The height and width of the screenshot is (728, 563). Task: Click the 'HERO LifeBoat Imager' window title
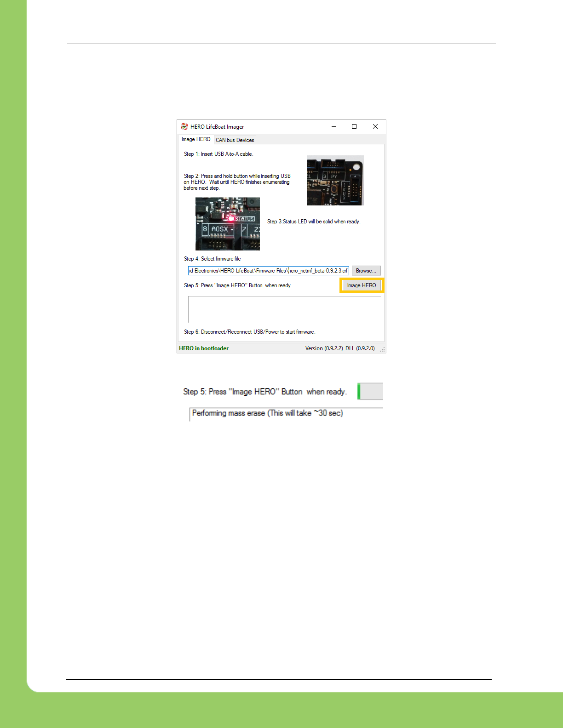coord(217,127)
